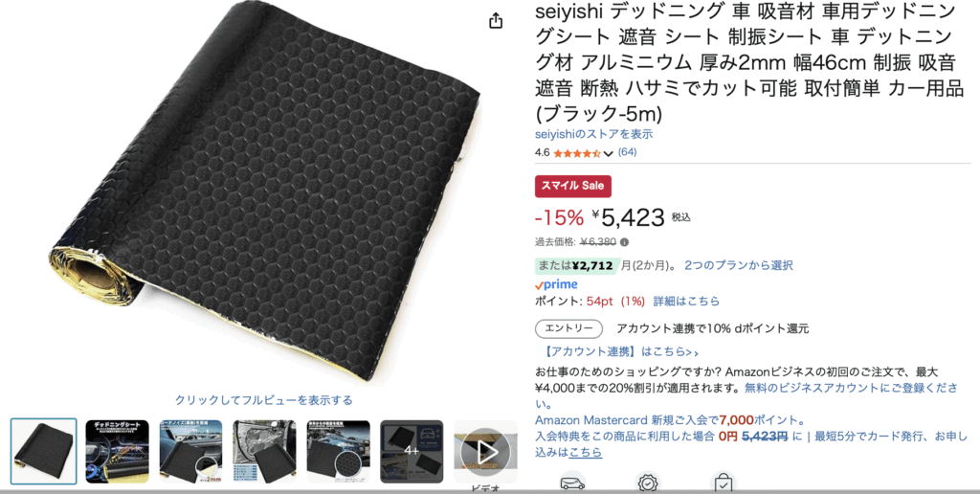Open the seiyishi store link
This screenshot has width=980, height=494.
(x=593, y=134)
